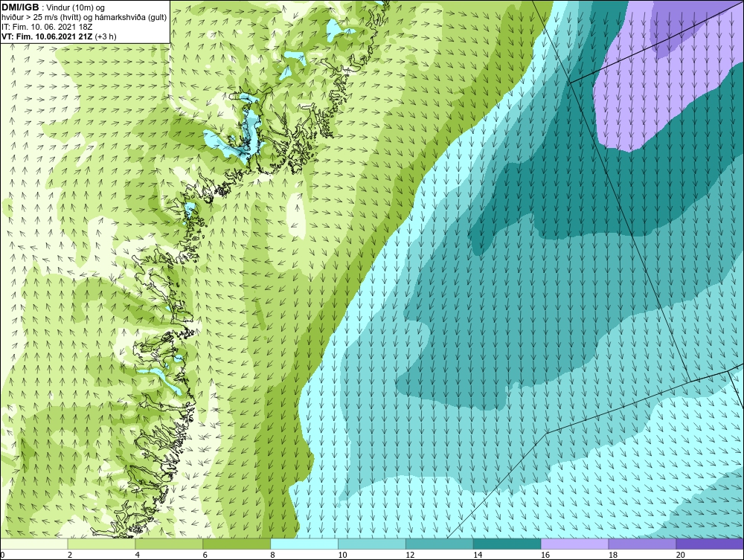The image size is (744, 560).
Task: Click the "(+3 h)" forecast offset text
Action: (x=106, y=36)
